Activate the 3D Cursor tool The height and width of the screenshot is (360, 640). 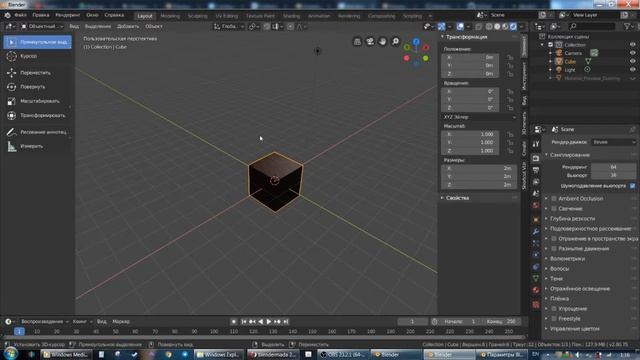click(x=38, y=56)
